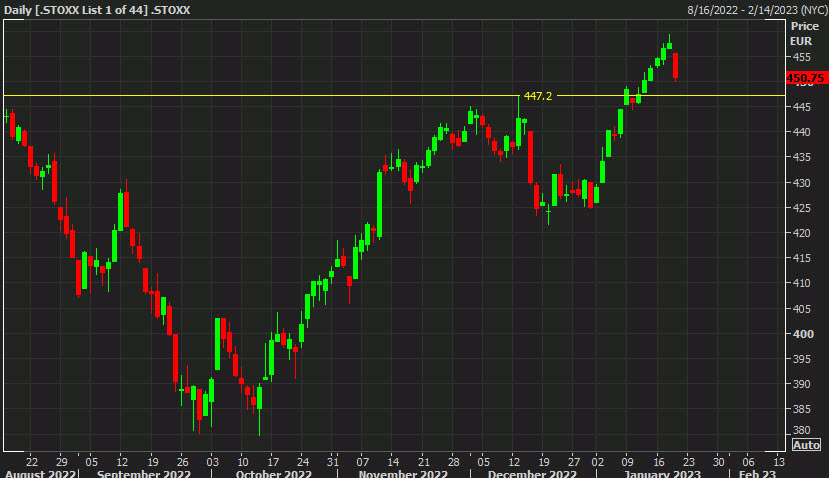Screen dimensions: 829x478
Task: Click the chart title 'Daily [.STOXX List 1 of 44] .STOXX'
Action: tap(97, 10)
